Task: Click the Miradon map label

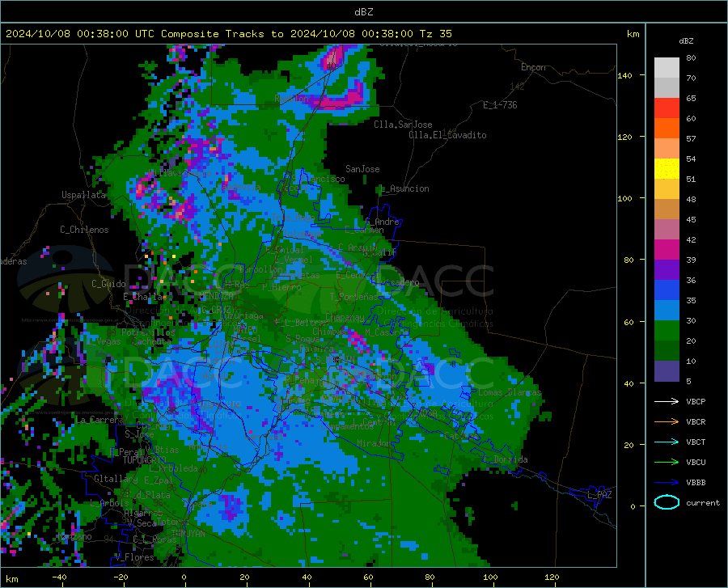Action: click(x=375, y=443)
